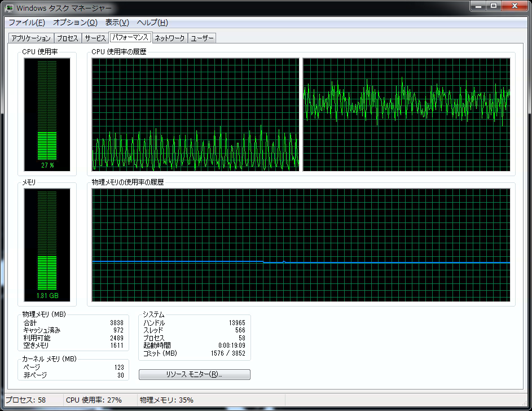Open the オプション(O) menu
Screen dimensions: 532x411
75,23
